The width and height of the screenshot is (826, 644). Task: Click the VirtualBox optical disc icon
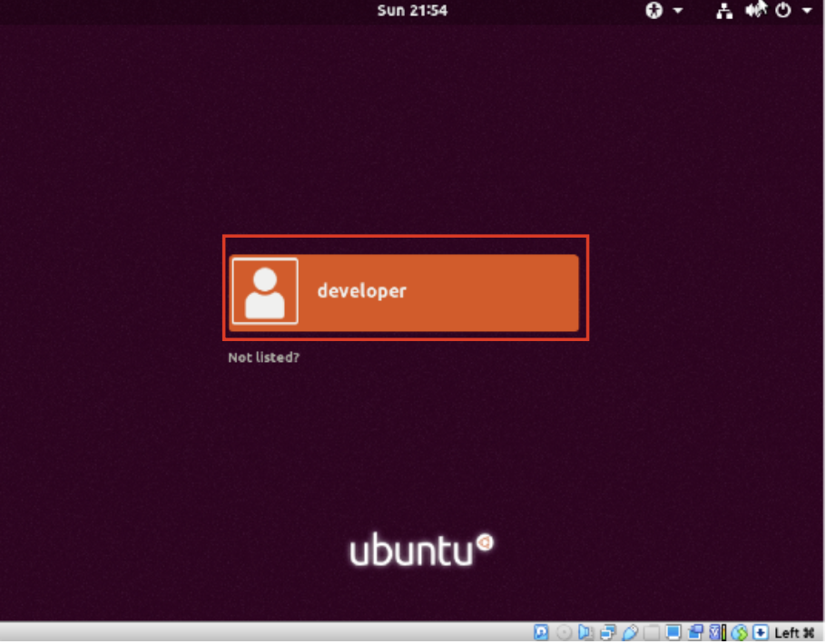point(564,633)
